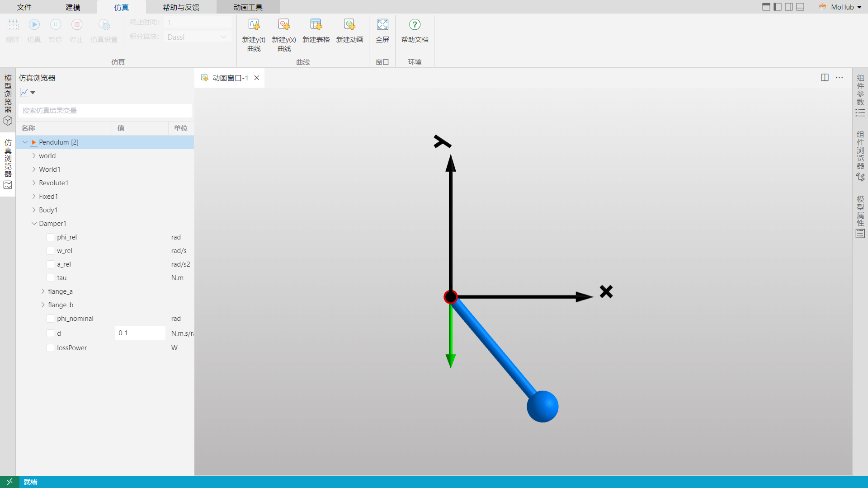Expand world tree node

(x=34, y=156)
